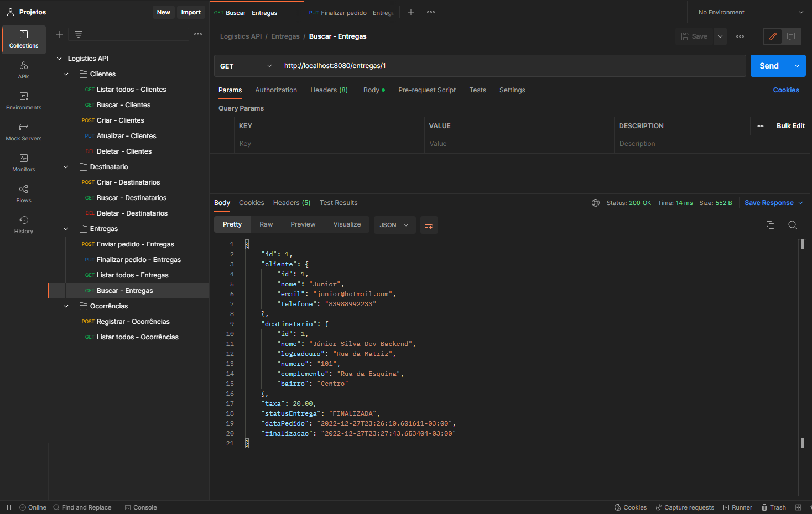
Task: Open the Trash in status bar
Action: 773,507
